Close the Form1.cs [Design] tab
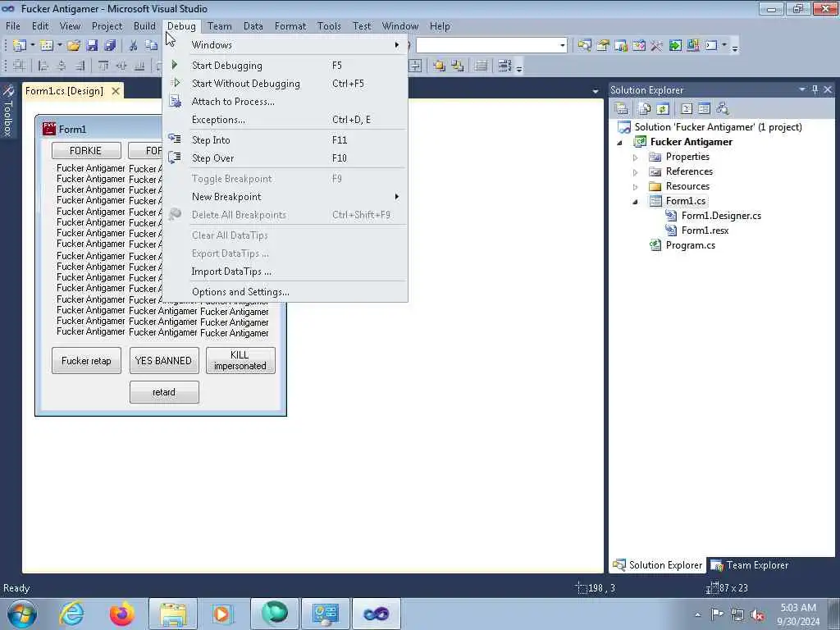The width and height of the screenshot is (840, 630). pos(115,92)
